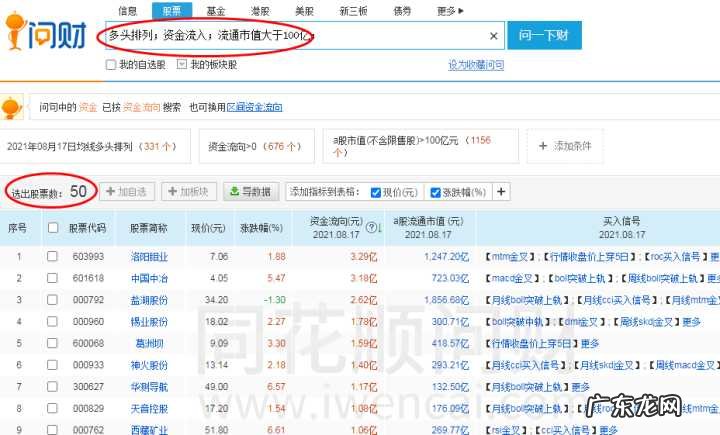Click the 均线多头排列 (331个) condition box
Viewport: 720px width, 435px height.
tap(95, 146)
